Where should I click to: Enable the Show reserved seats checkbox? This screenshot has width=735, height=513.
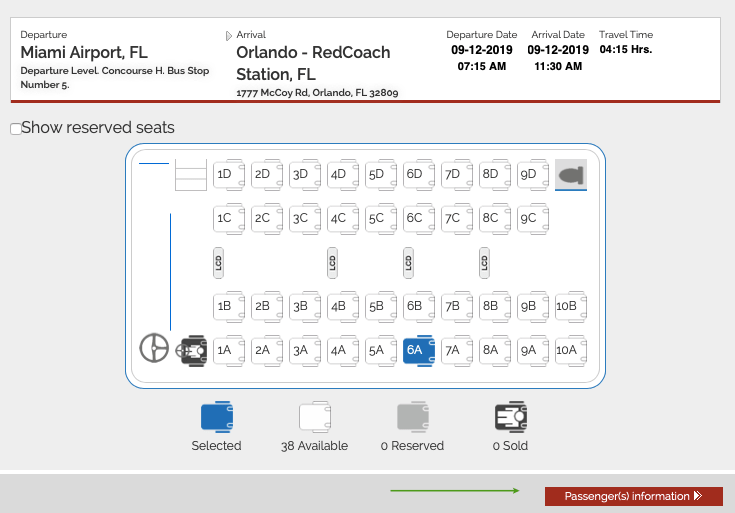coord(16,128)
